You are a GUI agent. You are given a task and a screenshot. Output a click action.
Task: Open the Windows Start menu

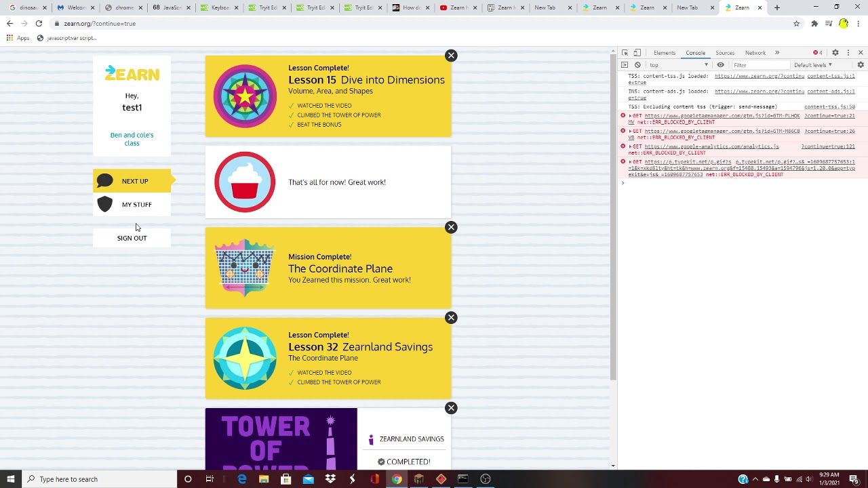pyautogui.click(x=10, y=479)
